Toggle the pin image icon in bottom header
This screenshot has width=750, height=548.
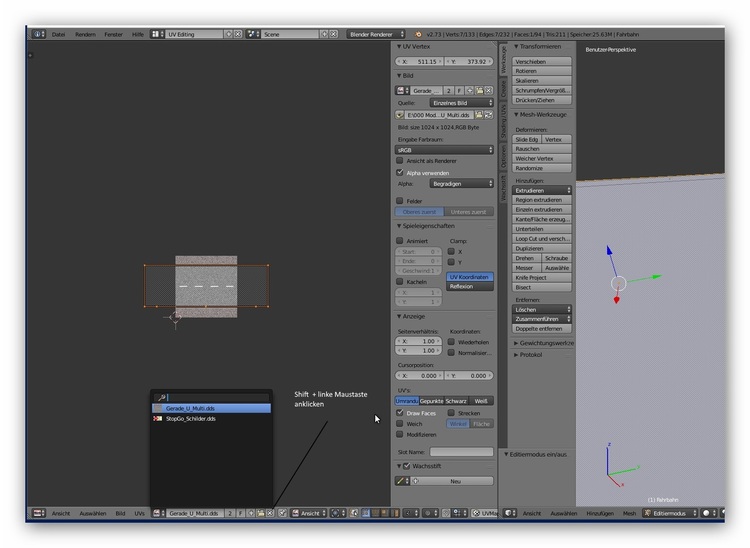coord(282,513)
